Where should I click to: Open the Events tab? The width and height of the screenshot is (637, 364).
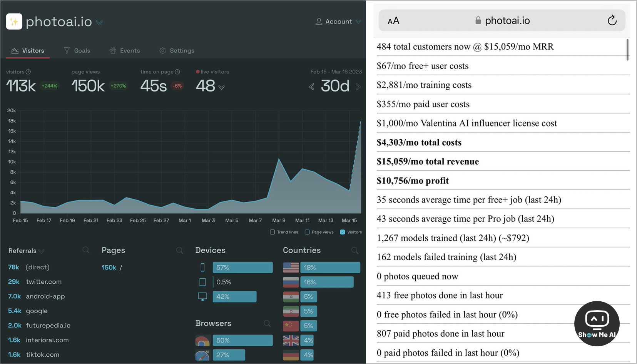(125, 51)
